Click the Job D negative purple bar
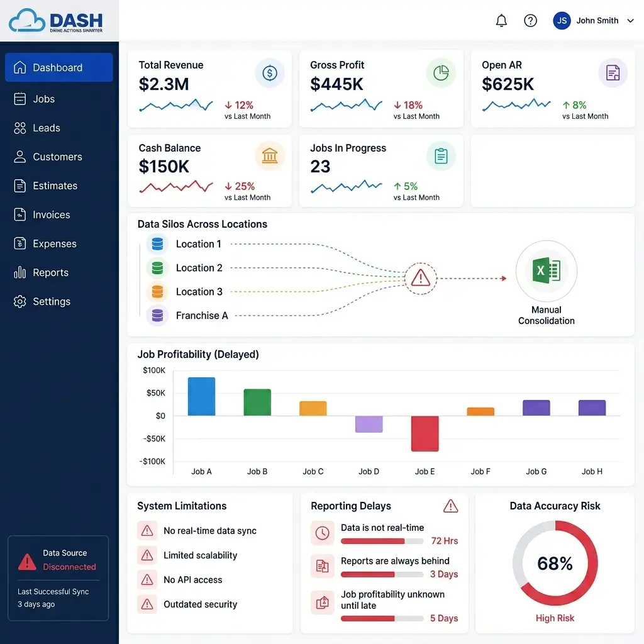 pos(369,425)
